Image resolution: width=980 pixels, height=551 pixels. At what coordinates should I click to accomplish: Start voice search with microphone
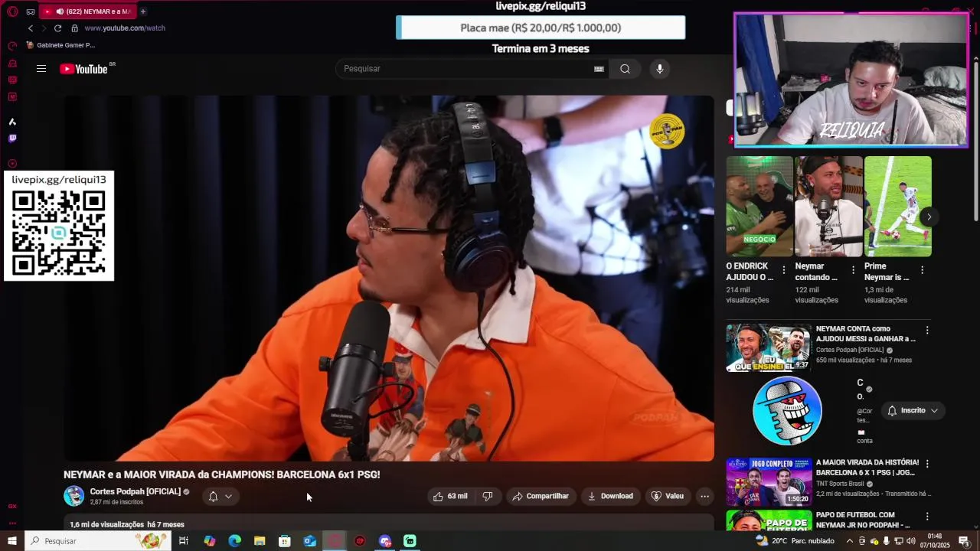(x=660, y=69)
